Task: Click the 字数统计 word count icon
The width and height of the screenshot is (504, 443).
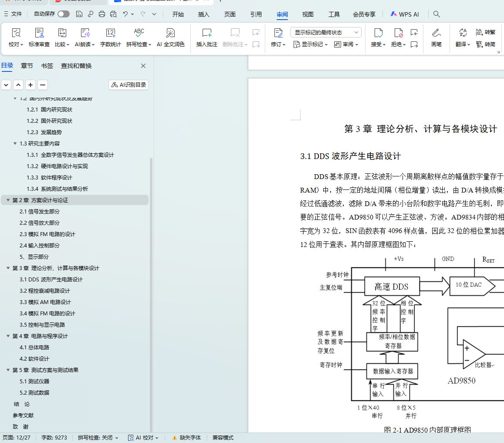Action: click(111, 34)
